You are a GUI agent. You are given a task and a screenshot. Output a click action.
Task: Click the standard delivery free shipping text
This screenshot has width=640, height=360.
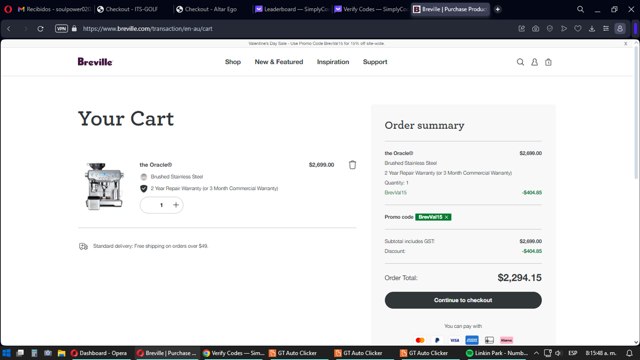(x=150, y=246)
